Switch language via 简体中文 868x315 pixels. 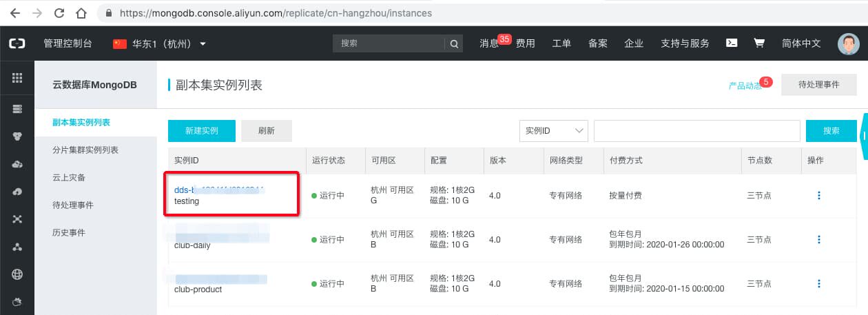[x=801, y=43]
